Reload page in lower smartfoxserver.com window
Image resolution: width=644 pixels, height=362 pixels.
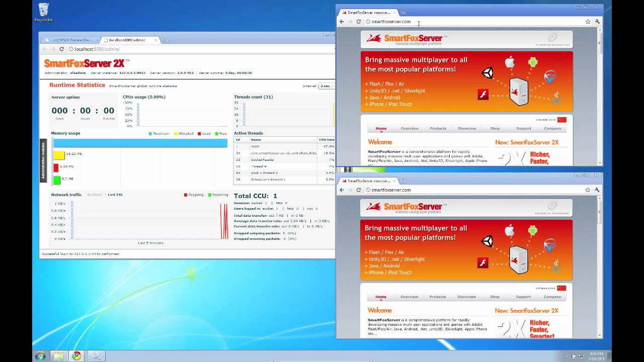(x=359, y=190)
